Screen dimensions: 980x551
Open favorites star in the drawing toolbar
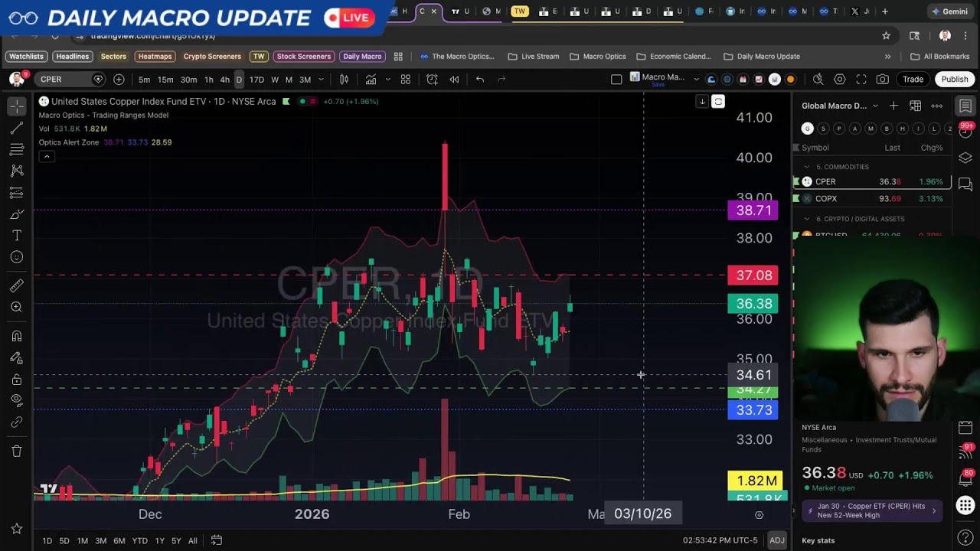(17, 529)
